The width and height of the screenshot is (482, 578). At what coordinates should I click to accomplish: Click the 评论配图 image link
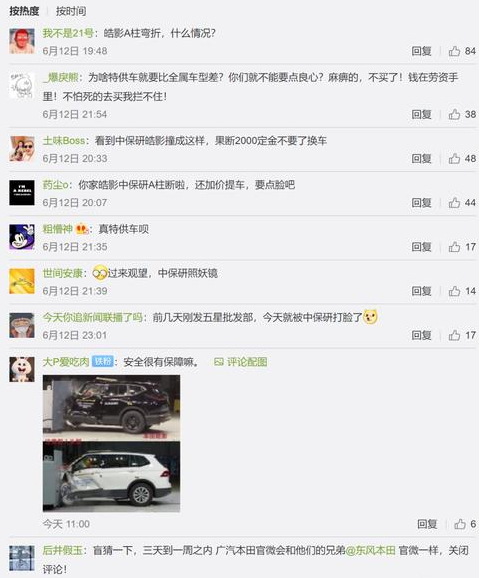tap(241, 362)
